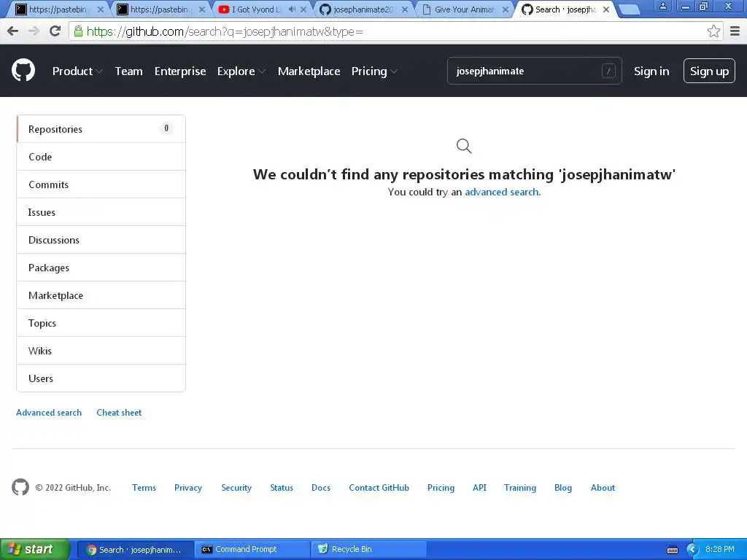The height and width of the screenshot is (560, 747).
Task: Go back with browser back arrow
Action: click(x=13, y=31)
